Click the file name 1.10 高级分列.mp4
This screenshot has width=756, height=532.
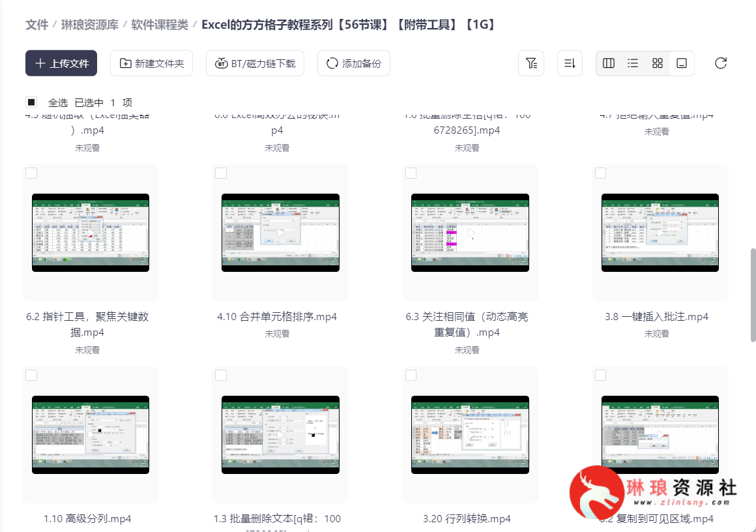(x=87, y=518)
